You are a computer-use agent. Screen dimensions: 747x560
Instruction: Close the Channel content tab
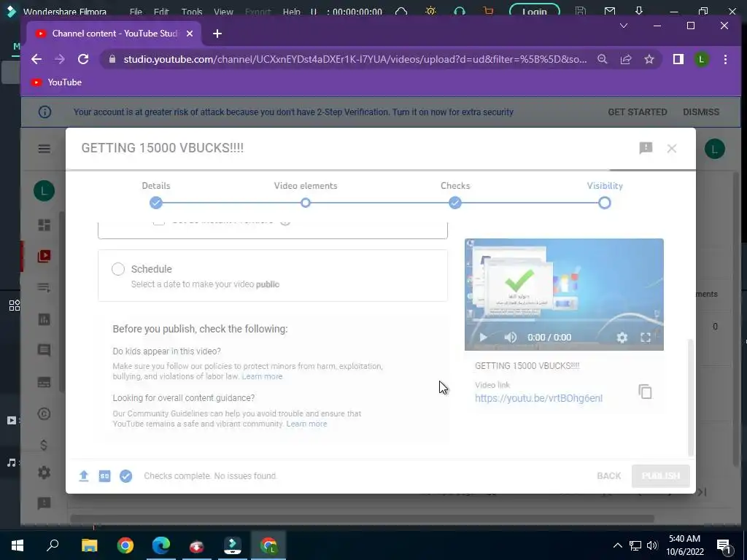190,34
